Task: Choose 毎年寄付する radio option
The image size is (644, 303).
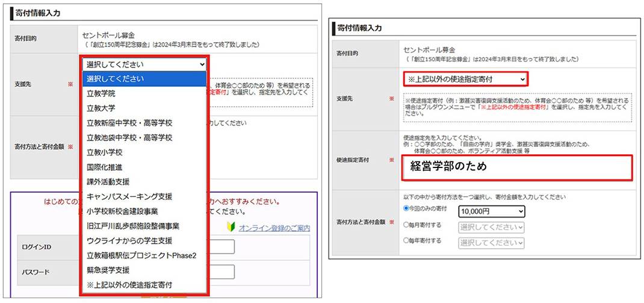Action: click(406, 242)
